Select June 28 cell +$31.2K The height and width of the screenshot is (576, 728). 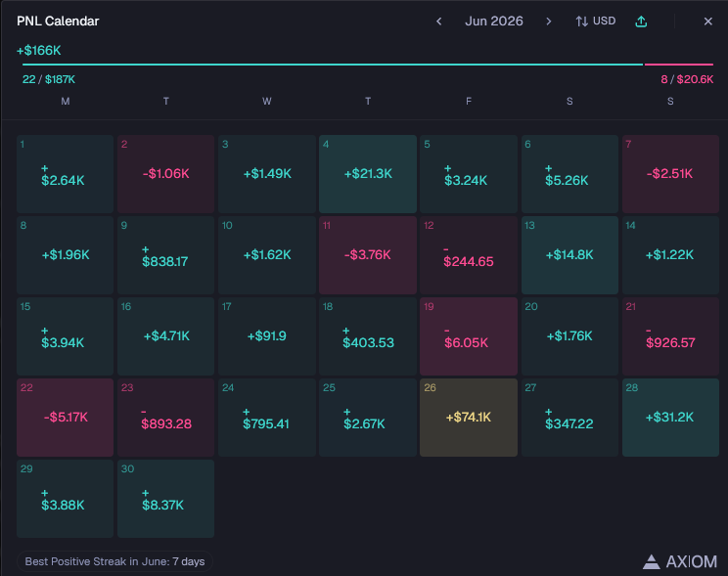(x=670, y=418)
